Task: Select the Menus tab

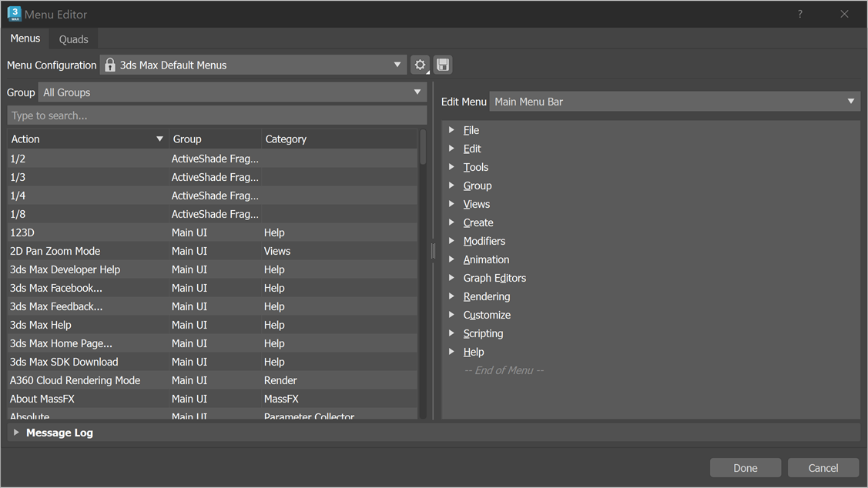Action: pyautogui.click(x=25, y=38)
